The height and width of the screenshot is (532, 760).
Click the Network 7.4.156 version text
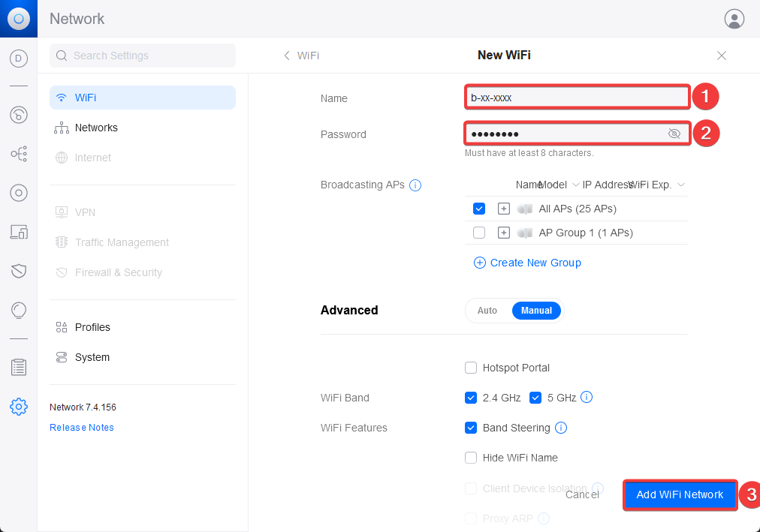pos(83,407)
